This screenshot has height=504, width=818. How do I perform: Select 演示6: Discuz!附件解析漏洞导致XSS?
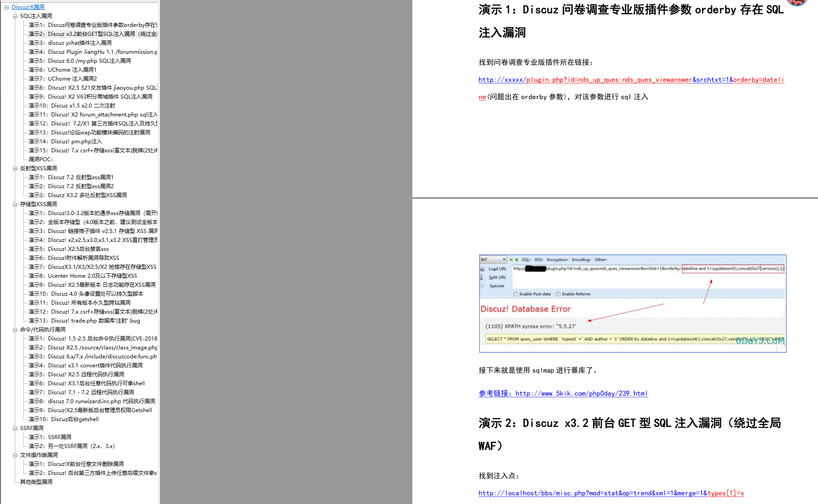click(x=74, y=258)
